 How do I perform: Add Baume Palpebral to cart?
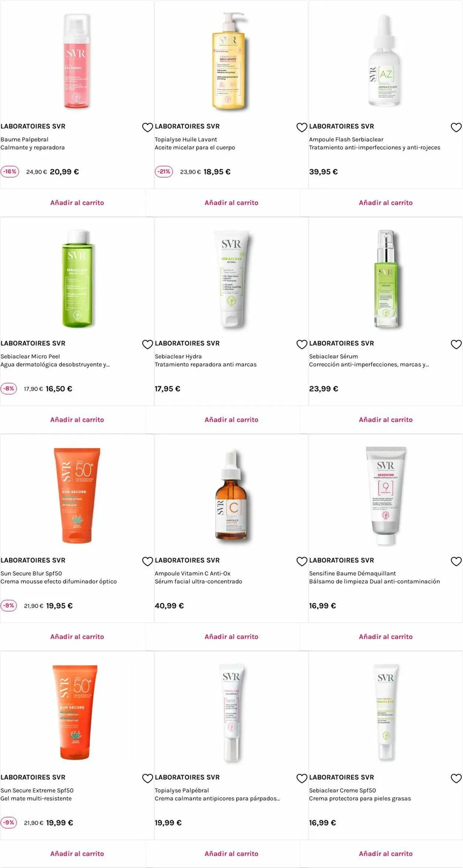point(77,203)
